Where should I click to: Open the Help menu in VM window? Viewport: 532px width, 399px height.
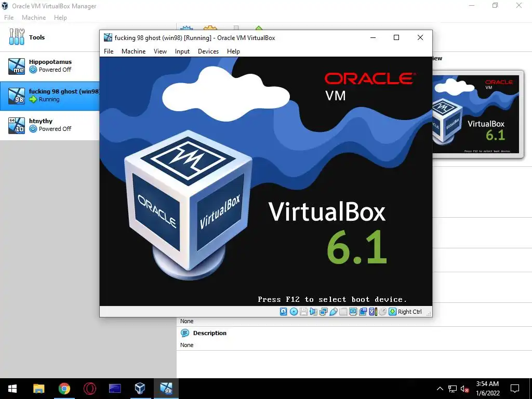tap(233, 51)
